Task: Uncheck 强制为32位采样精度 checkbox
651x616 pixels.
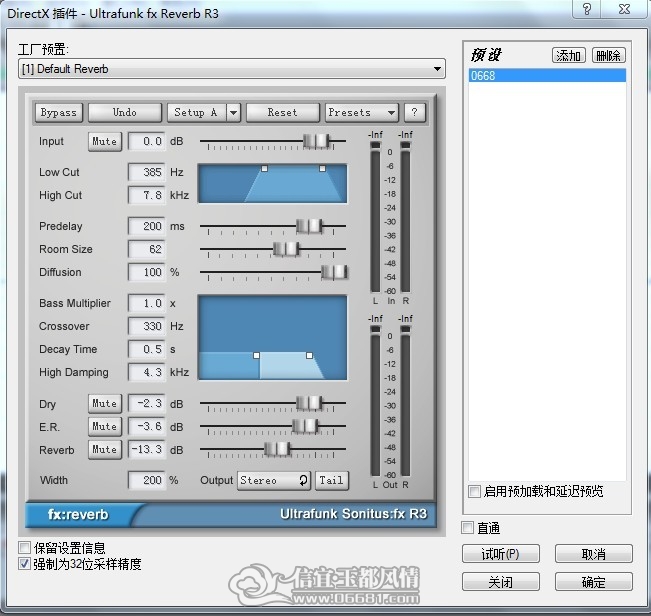Action: point(24,564)
